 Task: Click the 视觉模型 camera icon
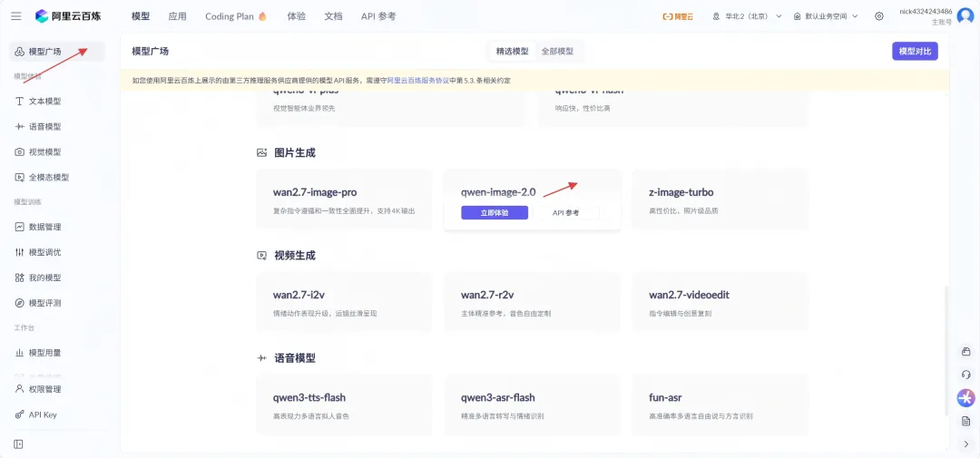[19, 151]
